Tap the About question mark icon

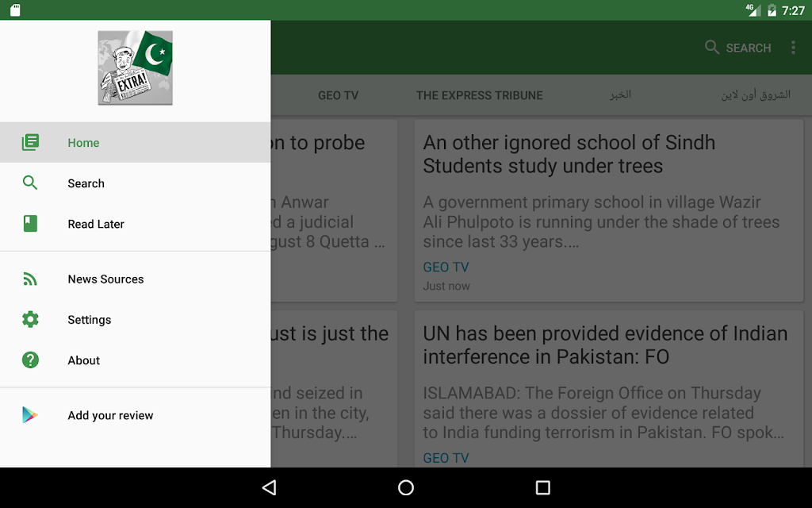30,360
